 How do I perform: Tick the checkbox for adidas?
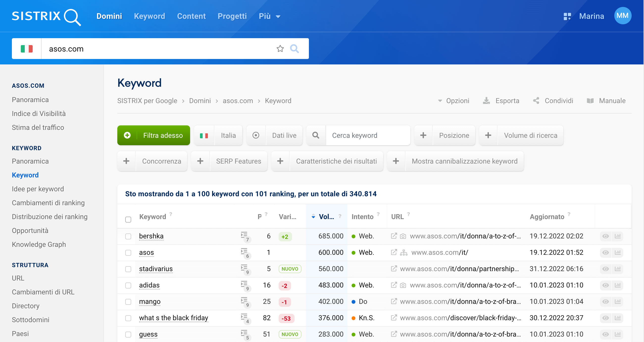tap(128, 285)
